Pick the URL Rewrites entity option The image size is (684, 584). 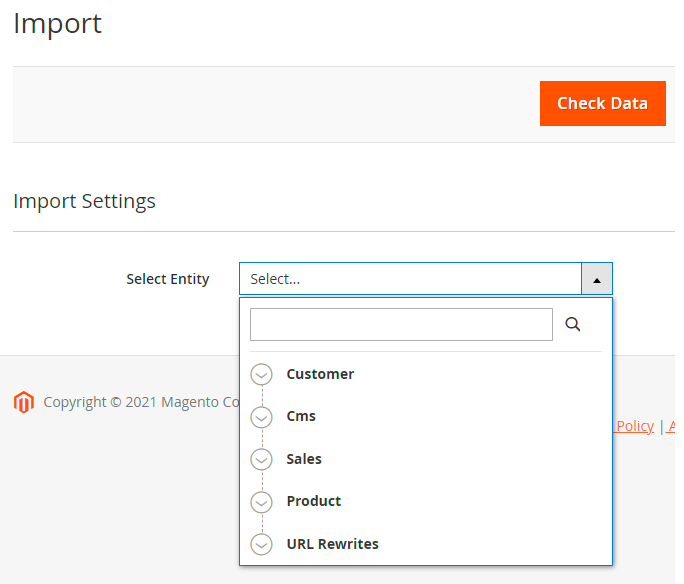click(x=332, y=544)
